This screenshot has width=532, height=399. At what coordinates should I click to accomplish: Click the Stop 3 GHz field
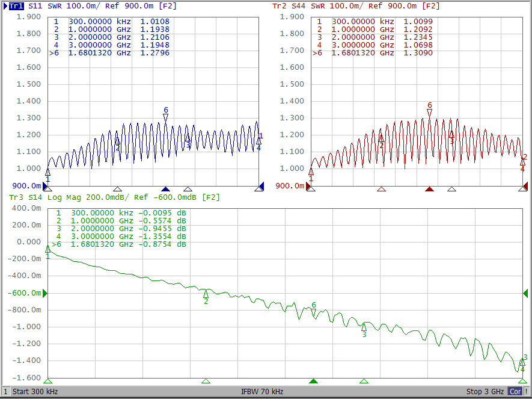(485, 392)
